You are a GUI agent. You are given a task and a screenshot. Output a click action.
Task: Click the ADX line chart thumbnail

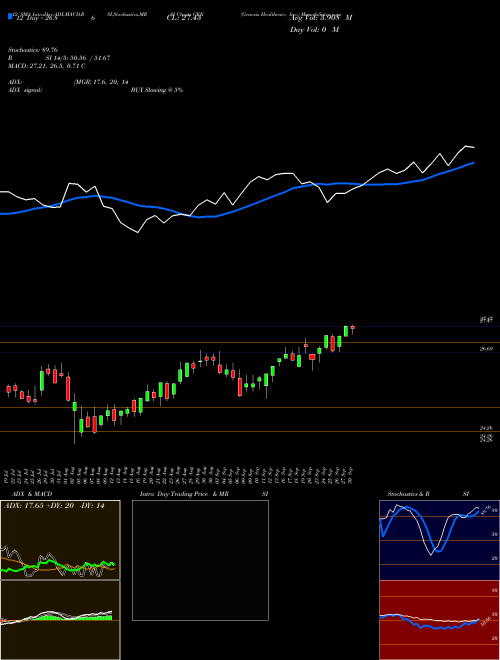click(60, 540)
